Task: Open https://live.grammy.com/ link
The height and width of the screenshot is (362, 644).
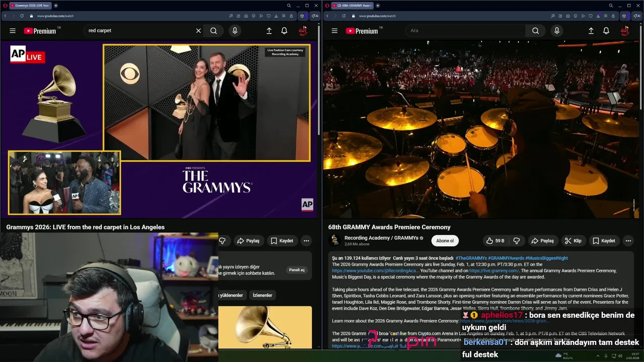Action: 494,270
